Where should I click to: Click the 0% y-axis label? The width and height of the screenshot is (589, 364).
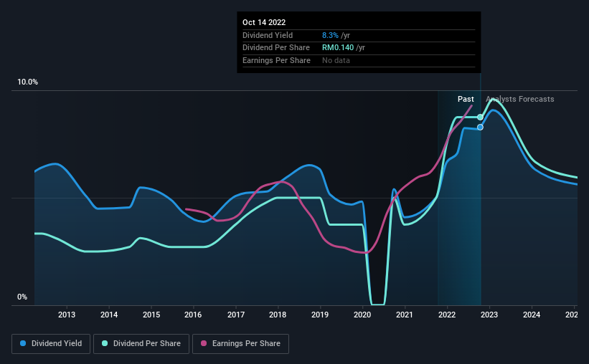point(22,297)
